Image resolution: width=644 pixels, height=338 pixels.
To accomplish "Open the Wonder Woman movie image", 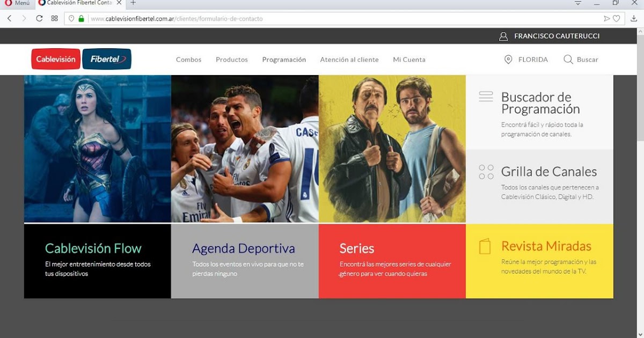I will 98,149.
